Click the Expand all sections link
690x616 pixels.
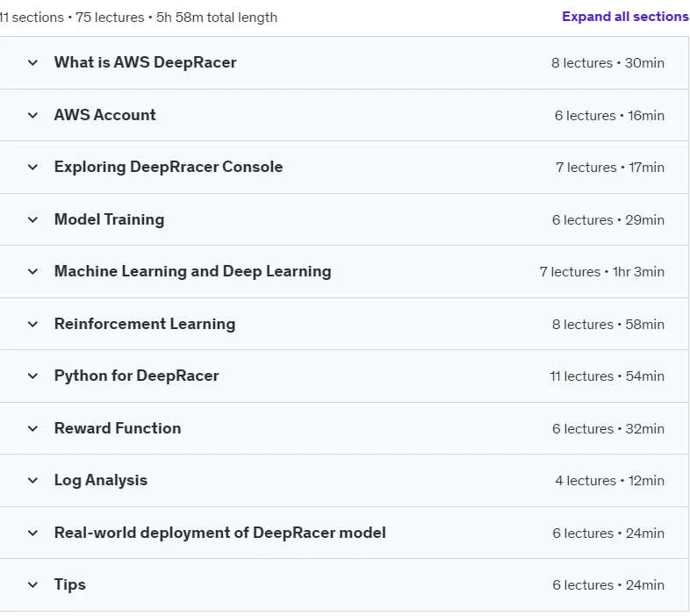pyautogui.click(x=625, y=17)
